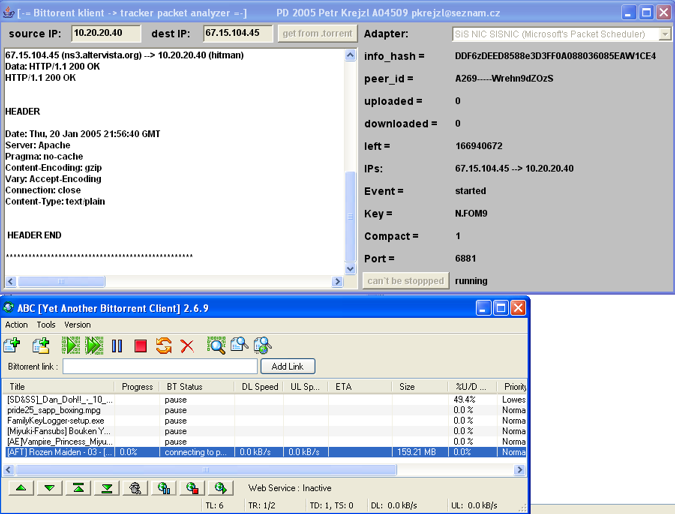Open the Adapter dropdown list
The width and height of the screenshot is (675, 514).
pos(664,34)
